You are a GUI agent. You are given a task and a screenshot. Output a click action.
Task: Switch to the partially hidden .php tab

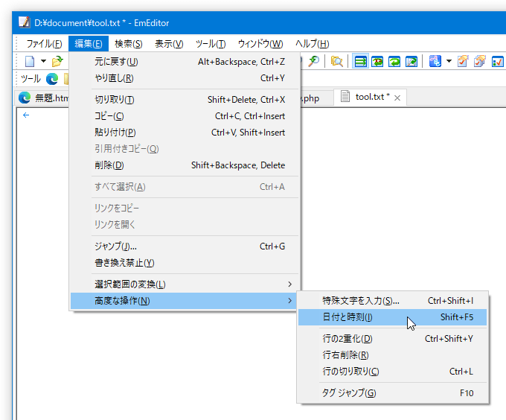316,98
